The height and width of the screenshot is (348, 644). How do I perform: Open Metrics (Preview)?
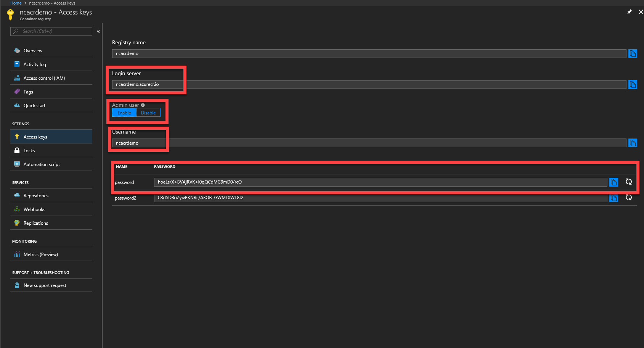(x=51, y=254)
